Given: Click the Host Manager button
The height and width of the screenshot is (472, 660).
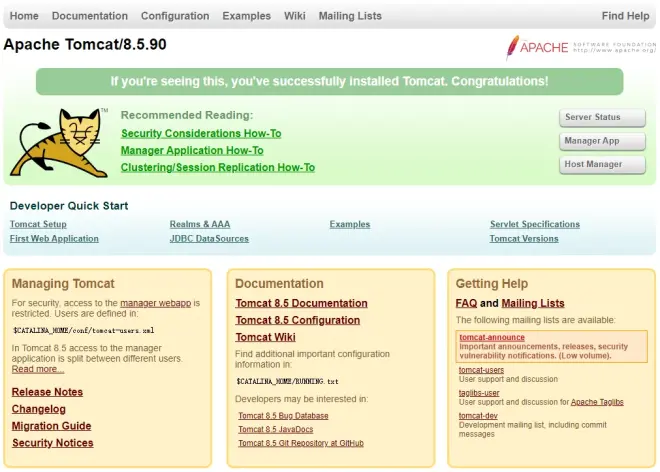Looking at the screenshot, I should pyautogui.click(x=602, y=165).
